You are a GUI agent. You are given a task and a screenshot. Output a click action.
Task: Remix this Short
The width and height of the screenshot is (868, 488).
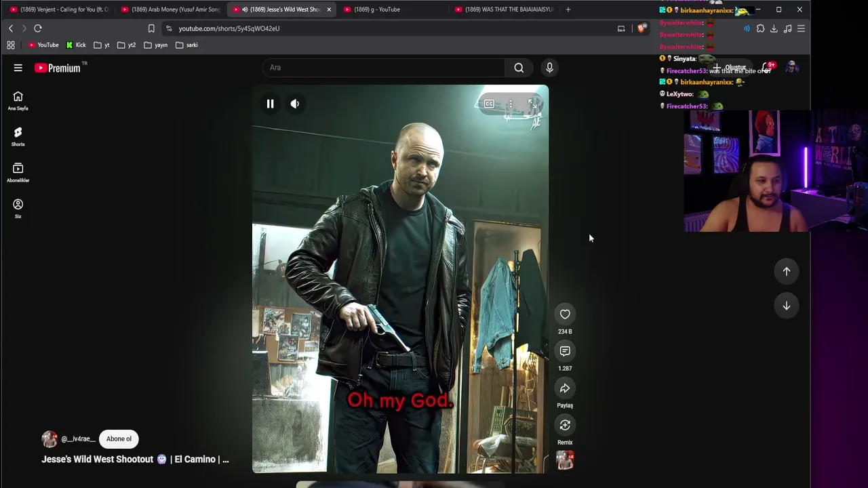point(565,425)
